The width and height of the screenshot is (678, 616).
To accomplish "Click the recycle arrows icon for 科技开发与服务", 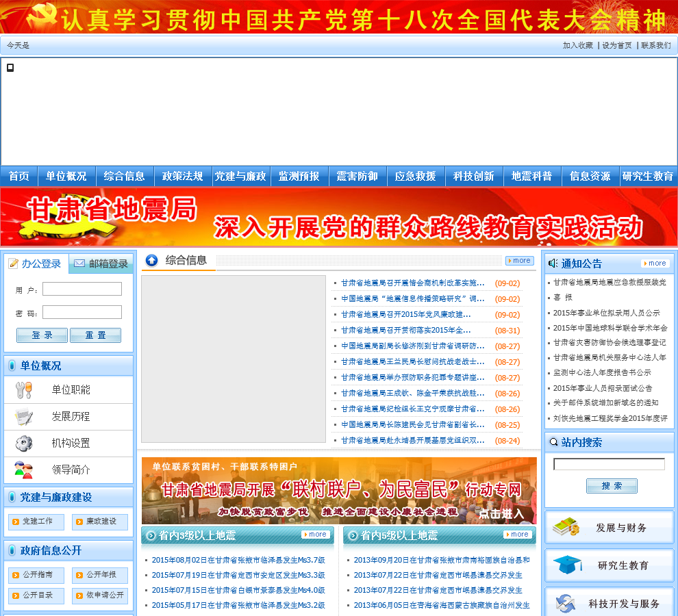I will point(566,603).
